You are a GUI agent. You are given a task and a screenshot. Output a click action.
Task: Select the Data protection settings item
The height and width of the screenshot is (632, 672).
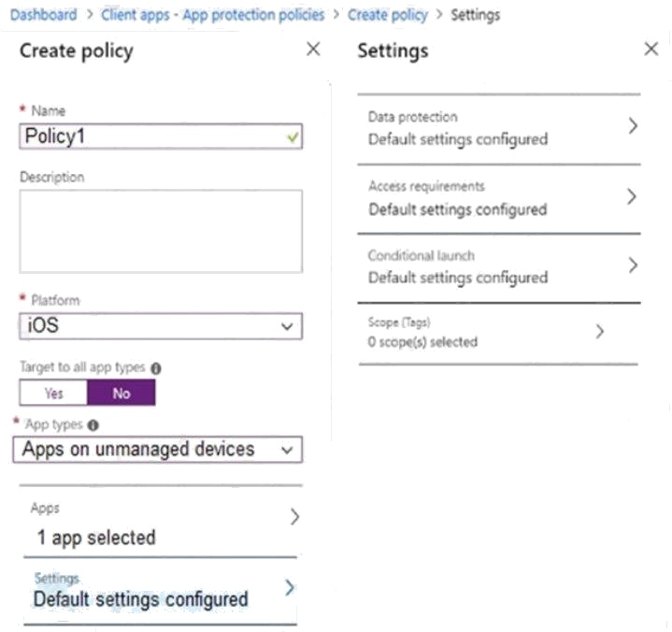pyautogui.click(x=499, y=129)
